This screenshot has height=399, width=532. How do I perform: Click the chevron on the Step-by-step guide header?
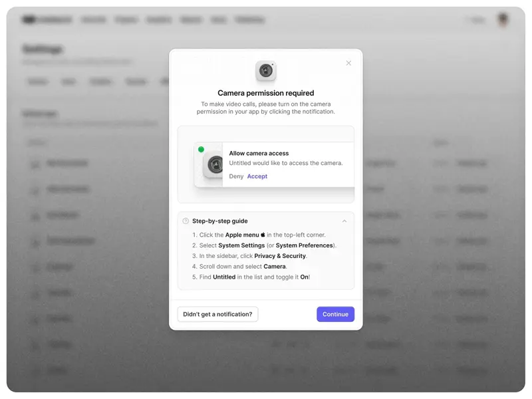[345, 221]
